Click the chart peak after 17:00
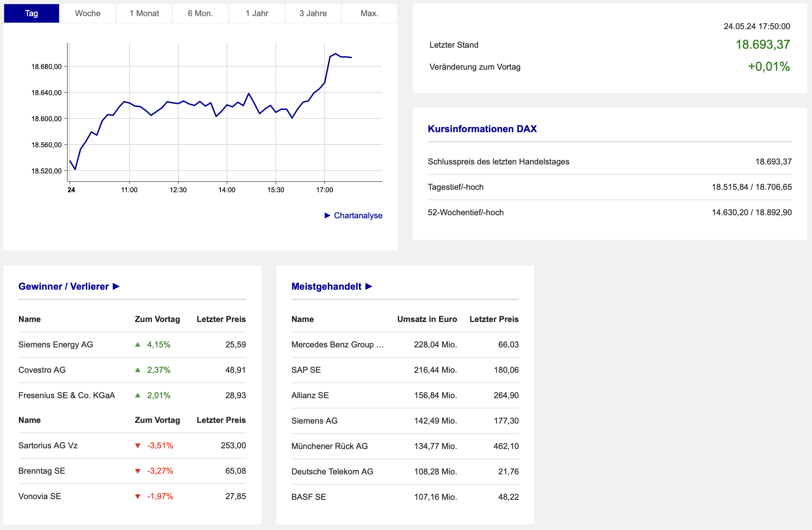Image resolution: width=812 pixels, height=530 pixels. (336, 54)
